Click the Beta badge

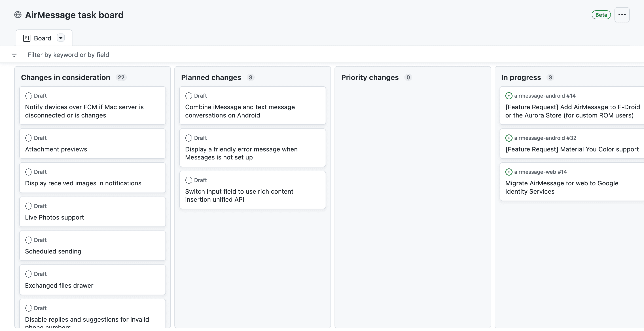(601, 15)
